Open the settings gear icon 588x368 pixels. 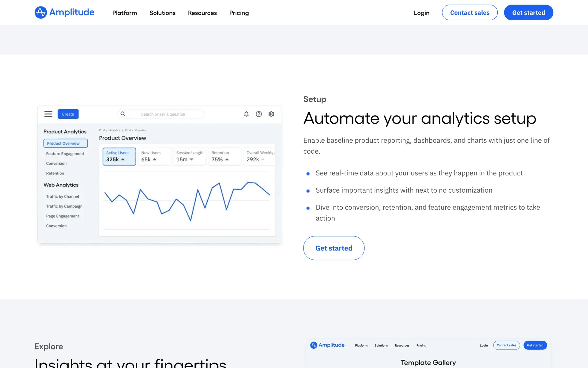point(271,114)
